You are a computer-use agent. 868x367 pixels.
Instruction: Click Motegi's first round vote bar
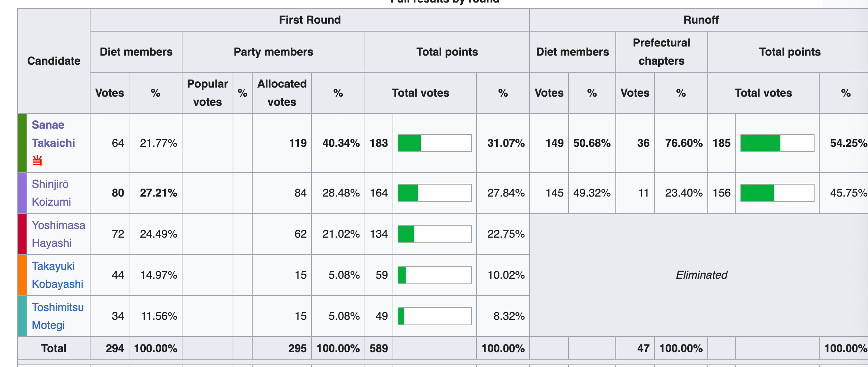coord(434,316)
